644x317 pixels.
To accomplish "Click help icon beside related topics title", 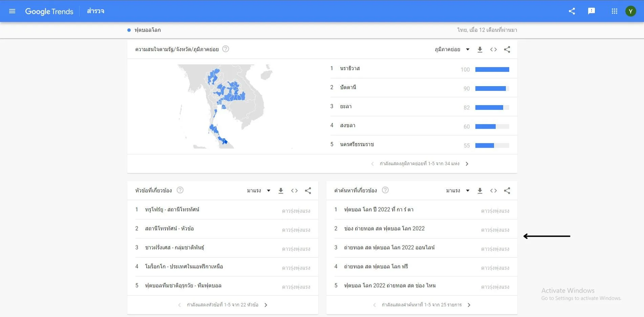I will (180, 190).
